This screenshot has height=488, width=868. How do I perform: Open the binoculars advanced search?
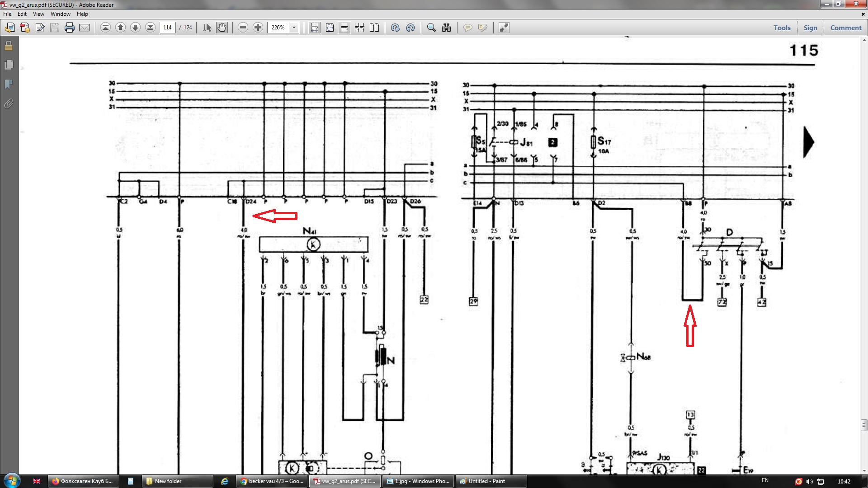pyautogui.click(x=446, y=28)
